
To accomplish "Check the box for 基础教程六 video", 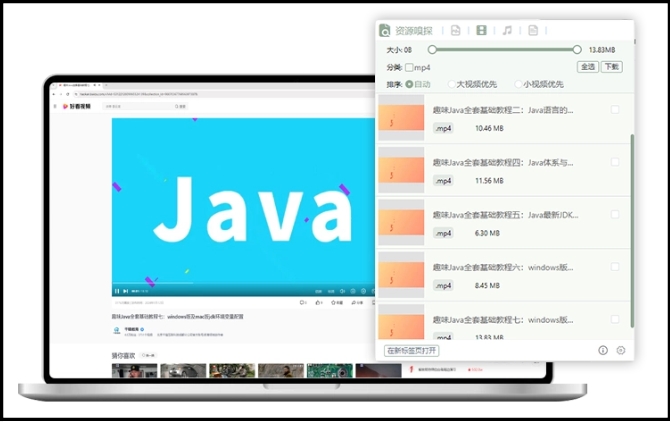I will pos(615,267).
